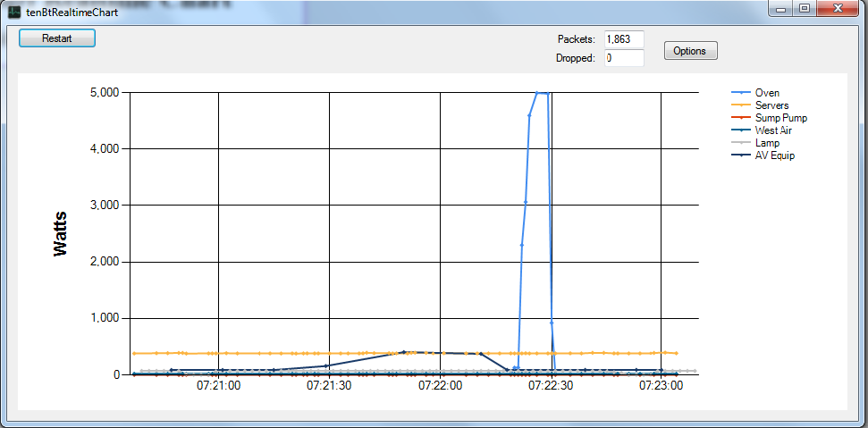Click the Restart button
This screenshot has width=868, height=428.
tap(57, 38)
